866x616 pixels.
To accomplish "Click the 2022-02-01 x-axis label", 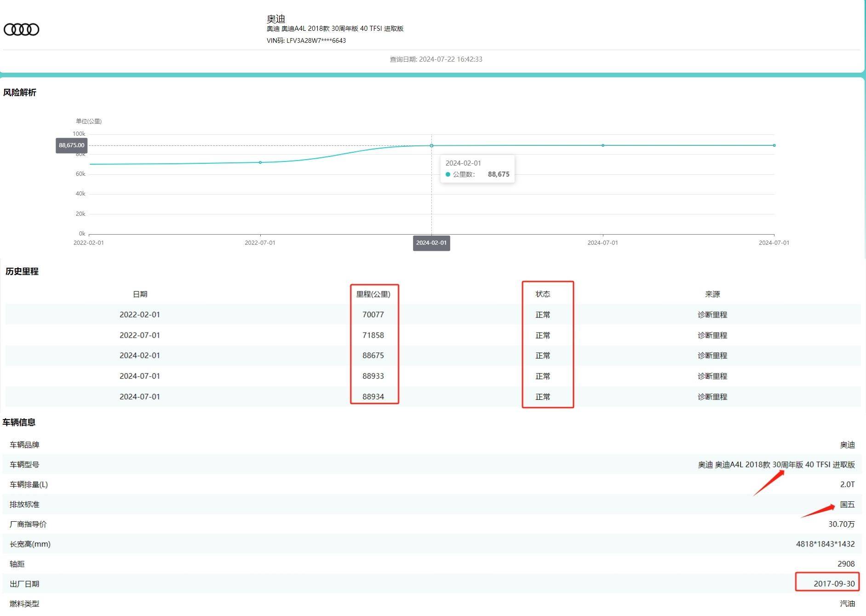I will (x=89, y=243).
